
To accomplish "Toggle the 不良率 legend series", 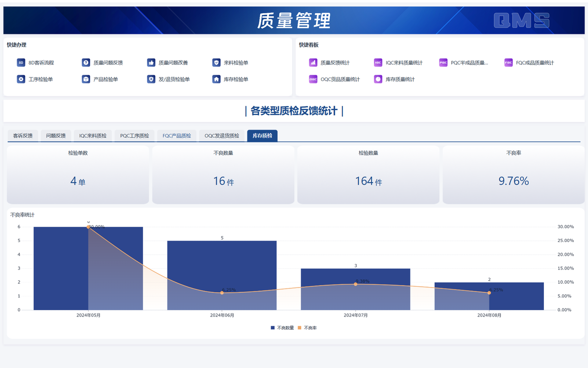I will click(307, 328).
